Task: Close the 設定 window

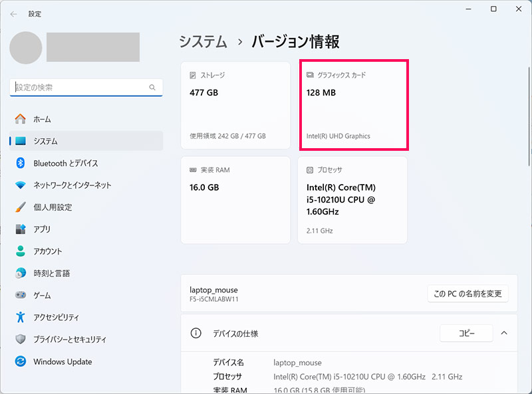Action: coord(519,9)
